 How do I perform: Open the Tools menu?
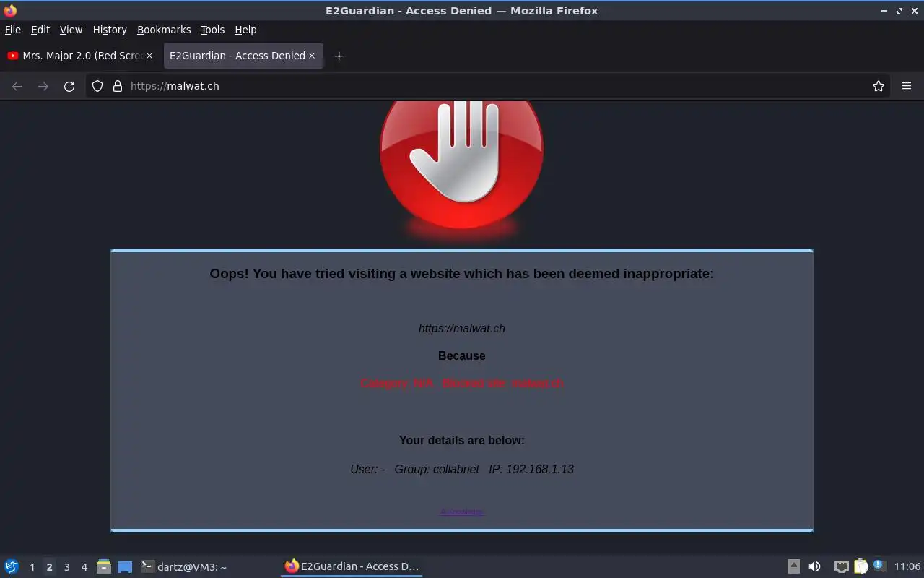pos(212,30)
